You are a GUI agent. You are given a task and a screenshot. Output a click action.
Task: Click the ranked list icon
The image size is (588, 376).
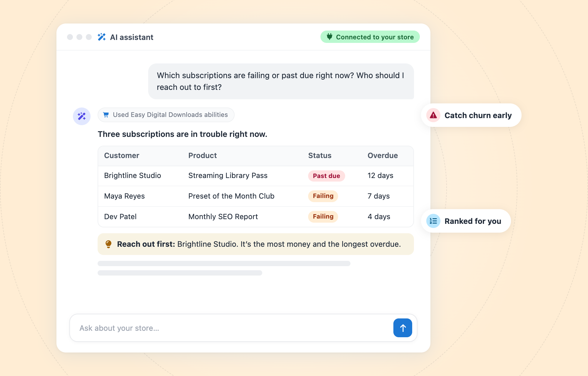[x=433, y=221]
